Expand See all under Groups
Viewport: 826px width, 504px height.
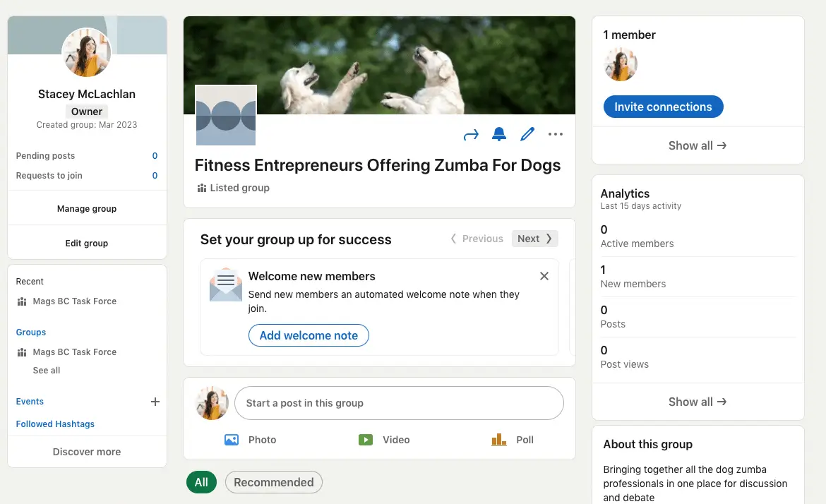point(46,370)
